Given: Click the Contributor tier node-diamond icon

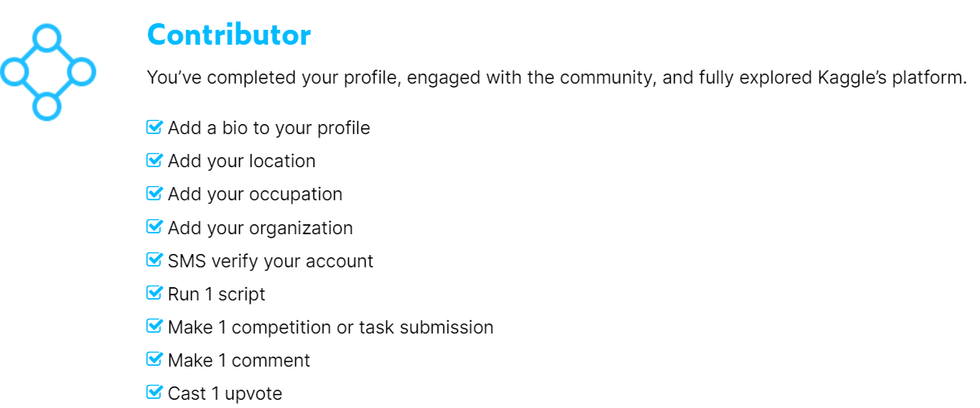Looking at the screenshot, I should point(47,72).
